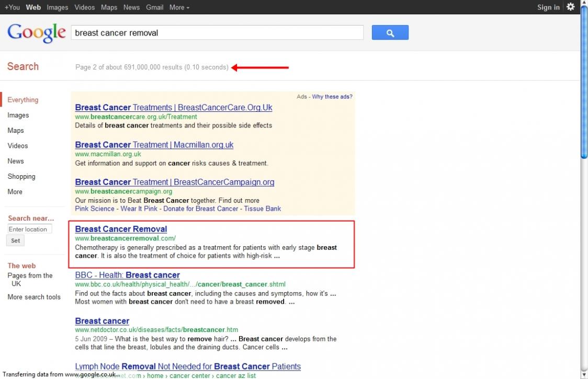588x379 pixels.
Task: Click the red Search heading
Action: 23,66
